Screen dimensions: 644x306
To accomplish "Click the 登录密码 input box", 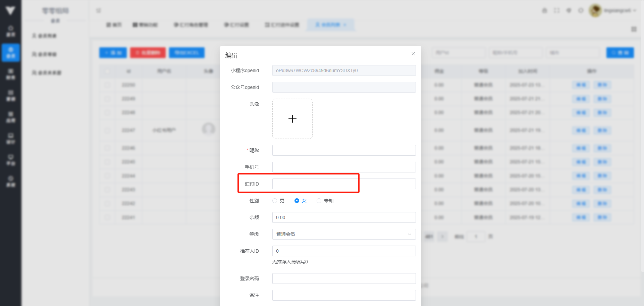I will [x=344, y=278].
